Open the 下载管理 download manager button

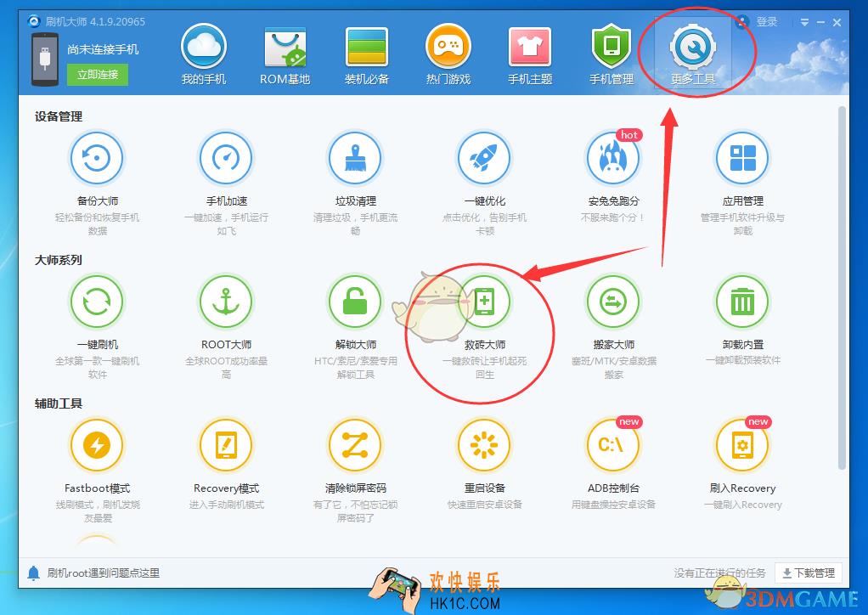[x=809, y=573]
